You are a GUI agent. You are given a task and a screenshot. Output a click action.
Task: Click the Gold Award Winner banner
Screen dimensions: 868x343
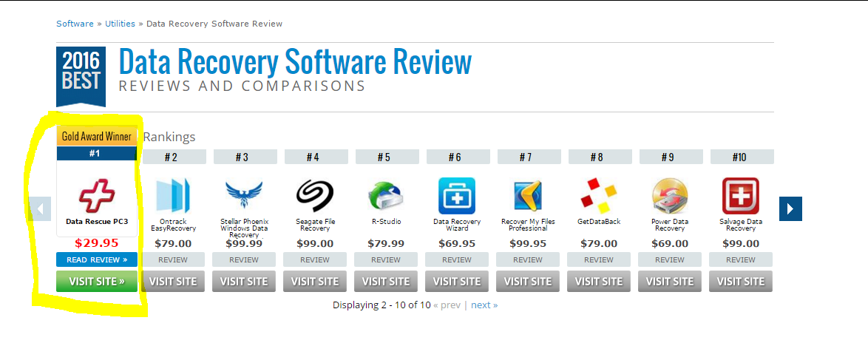pos(97,136)
